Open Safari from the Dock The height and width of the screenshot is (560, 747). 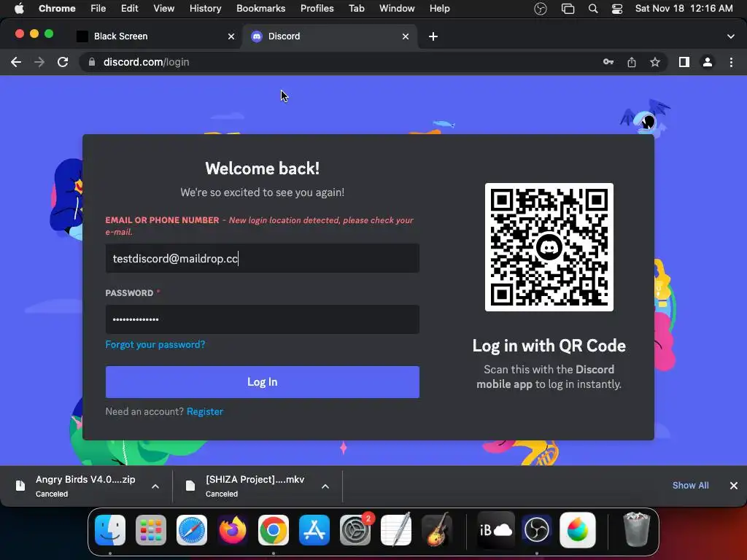point(192,529)
